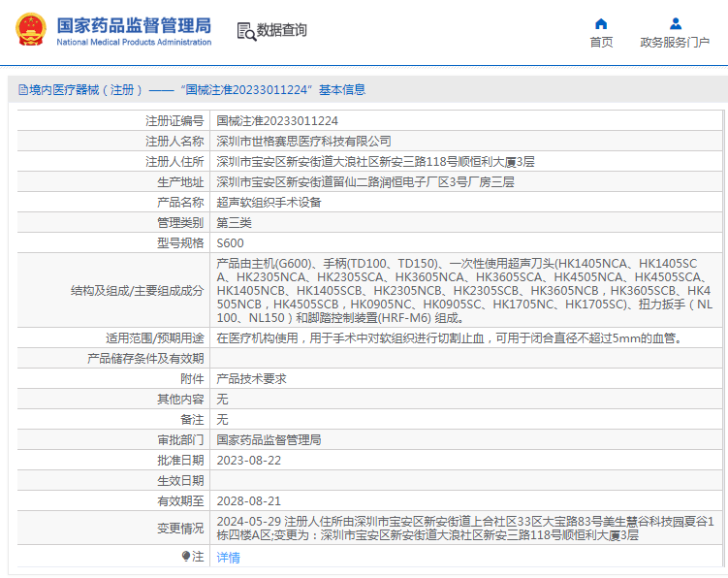Screen dimensions: 728x578
Task: Click the NMPA national emblem logo
Action: (31, 29)
